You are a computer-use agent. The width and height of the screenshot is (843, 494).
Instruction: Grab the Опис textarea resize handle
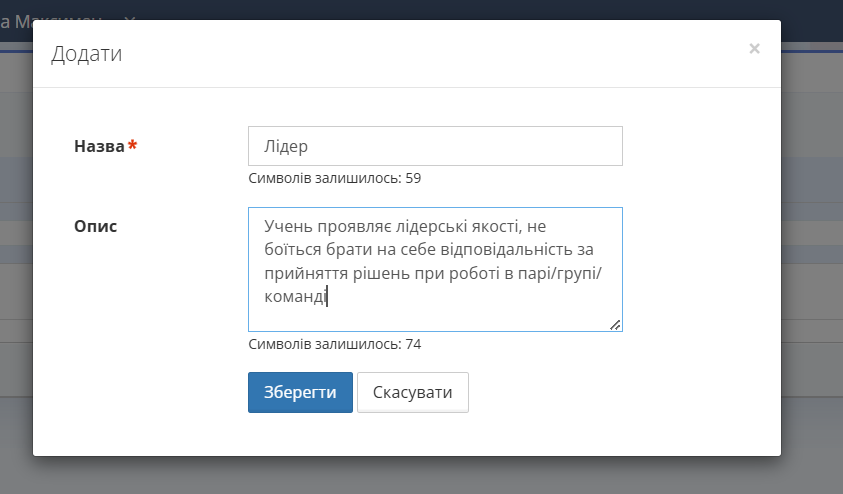click(615, 324)
